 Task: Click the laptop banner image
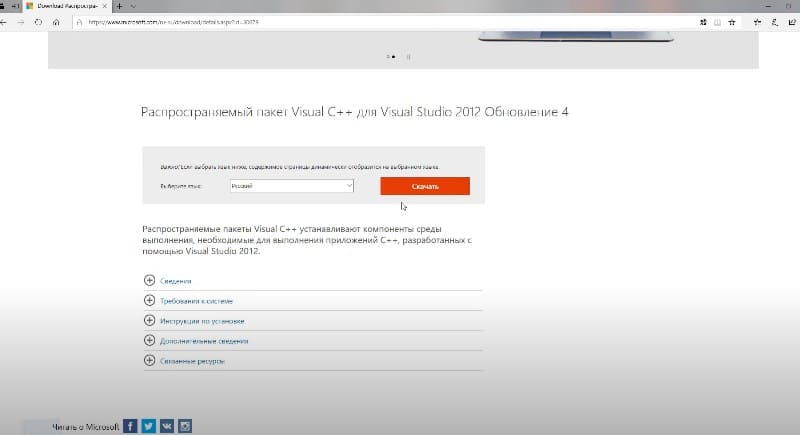576,37
